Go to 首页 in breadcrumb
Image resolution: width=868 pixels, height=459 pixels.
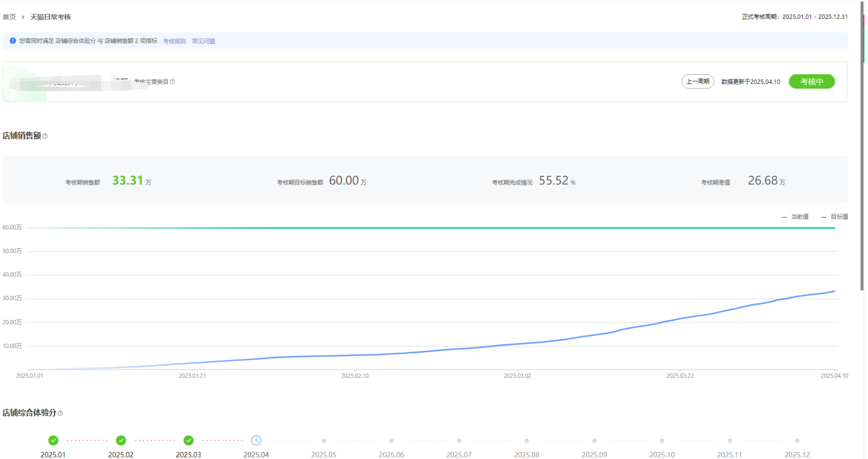9,17
